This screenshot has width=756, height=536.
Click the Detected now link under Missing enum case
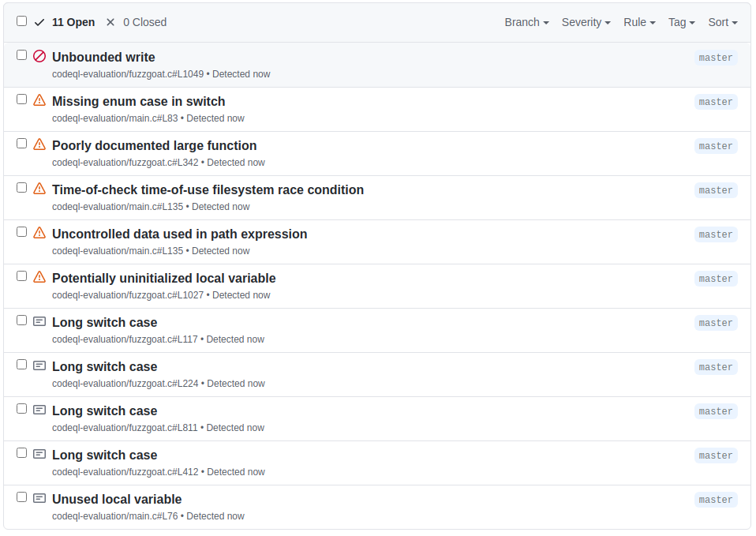tap(215, 118)
